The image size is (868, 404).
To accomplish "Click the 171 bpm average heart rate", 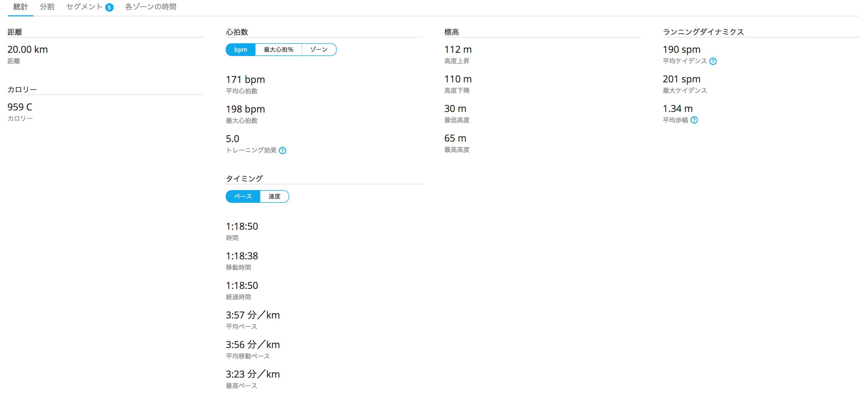I will (245, 79).
